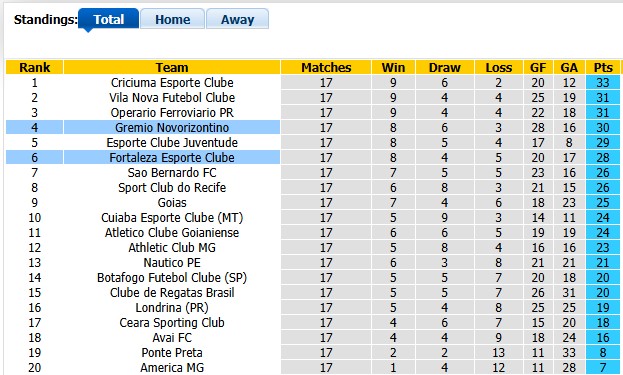The width and height of the screenshot is (623, 375).
Task: Click Fortaleza Esporte Clube highlighted team
Action: click(x=172, y=158)
